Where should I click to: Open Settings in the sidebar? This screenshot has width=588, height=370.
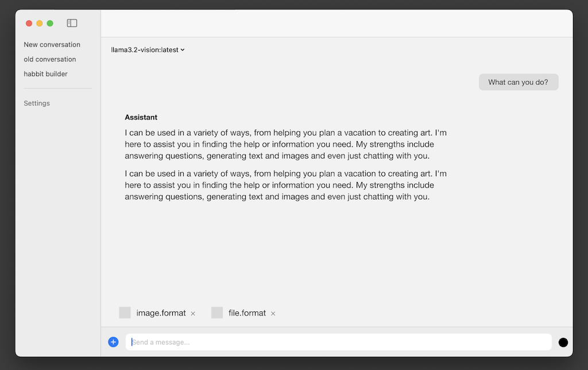pyautogui.click(x=37, y=103)
